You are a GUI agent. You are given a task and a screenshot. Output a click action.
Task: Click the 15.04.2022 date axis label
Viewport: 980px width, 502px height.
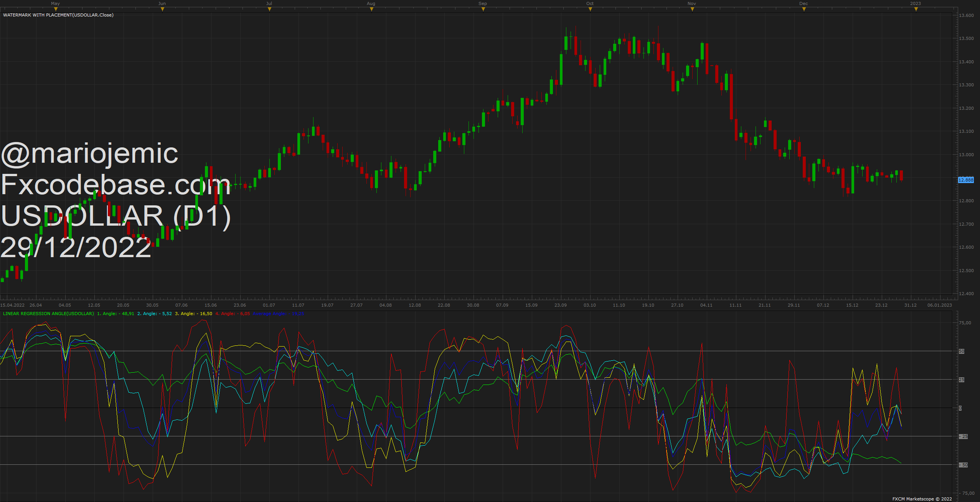(x=13, y=305)
